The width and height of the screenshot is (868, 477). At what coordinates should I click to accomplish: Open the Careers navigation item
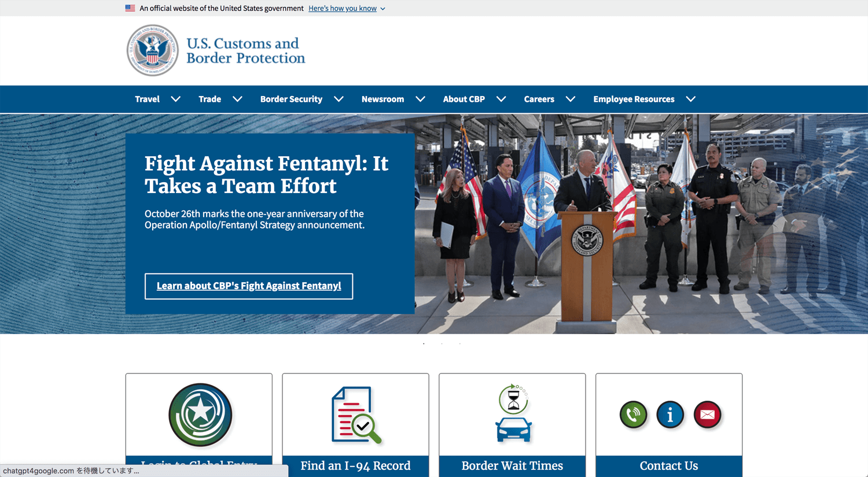pos(539,99)
